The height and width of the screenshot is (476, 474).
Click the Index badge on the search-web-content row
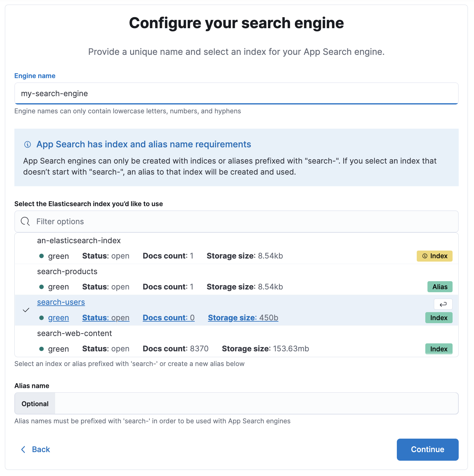click(438, 349)
